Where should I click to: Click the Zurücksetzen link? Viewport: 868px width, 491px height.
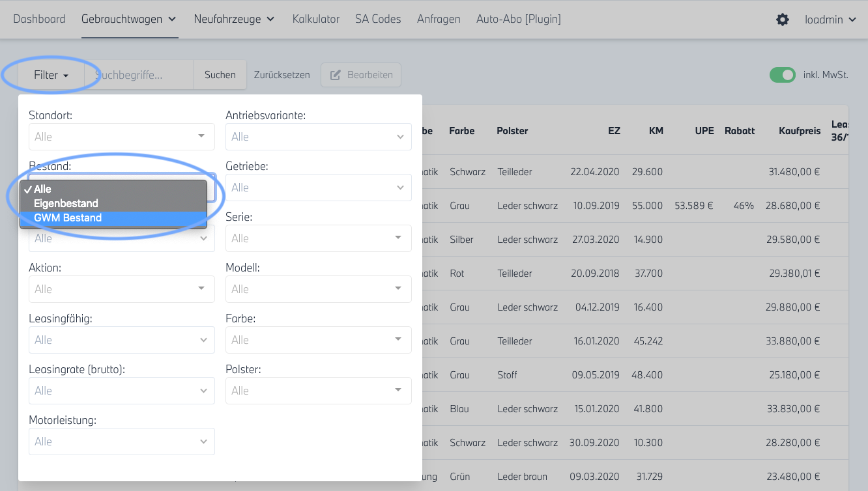(x=282, y=75)
